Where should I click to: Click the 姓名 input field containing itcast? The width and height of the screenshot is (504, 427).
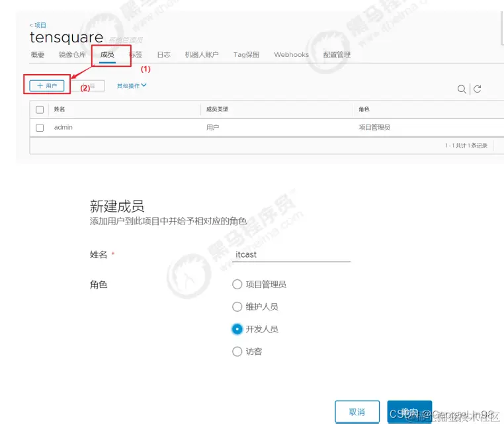point(291,254)
